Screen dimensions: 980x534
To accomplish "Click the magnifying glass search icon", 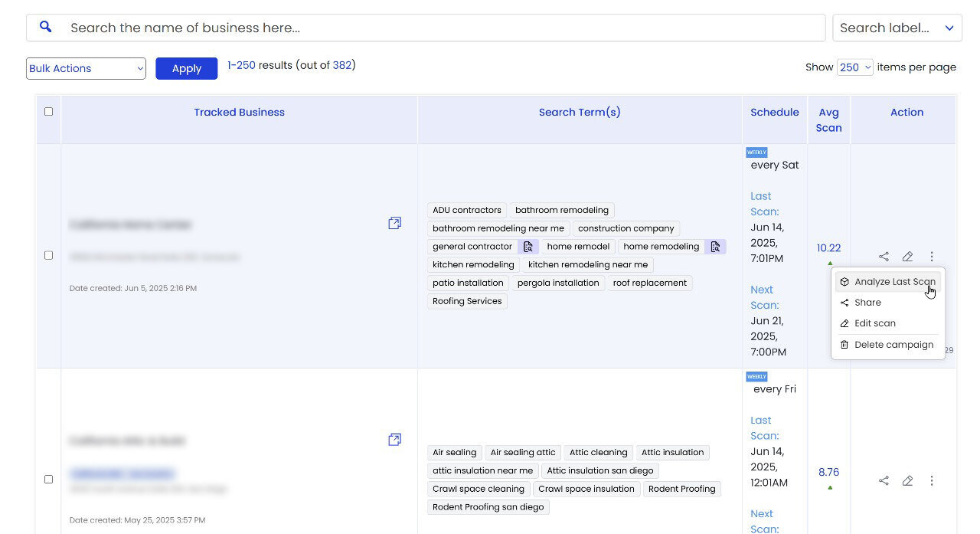I will 45,27.
